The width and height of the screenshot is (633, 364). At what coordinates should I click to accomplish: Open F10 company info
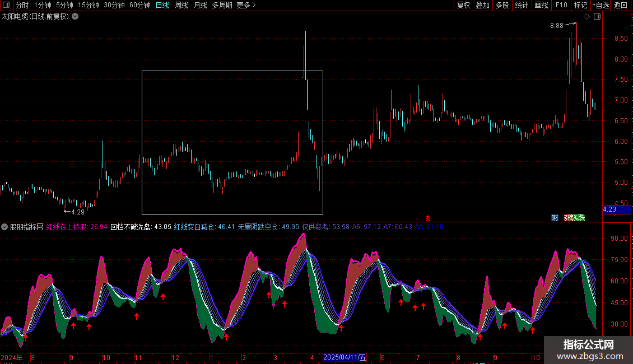(x=561, y=5)
